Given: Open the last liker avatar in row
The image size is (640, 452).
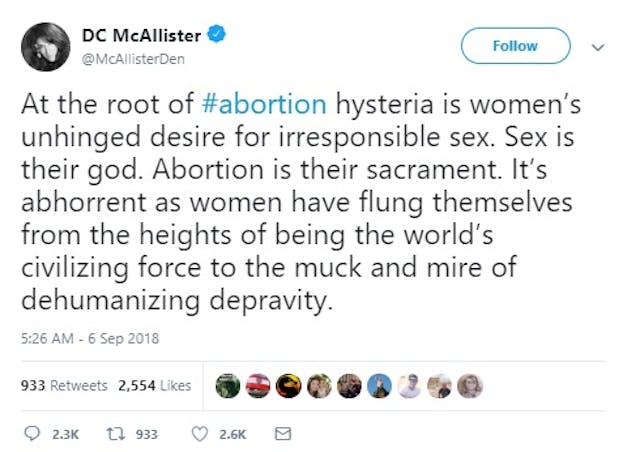Looking at the screenshot, I should tap(471, 386).
